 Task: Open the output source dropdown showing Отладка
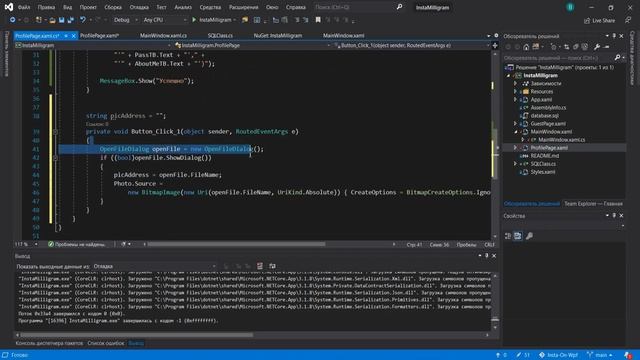click(155, 266)
